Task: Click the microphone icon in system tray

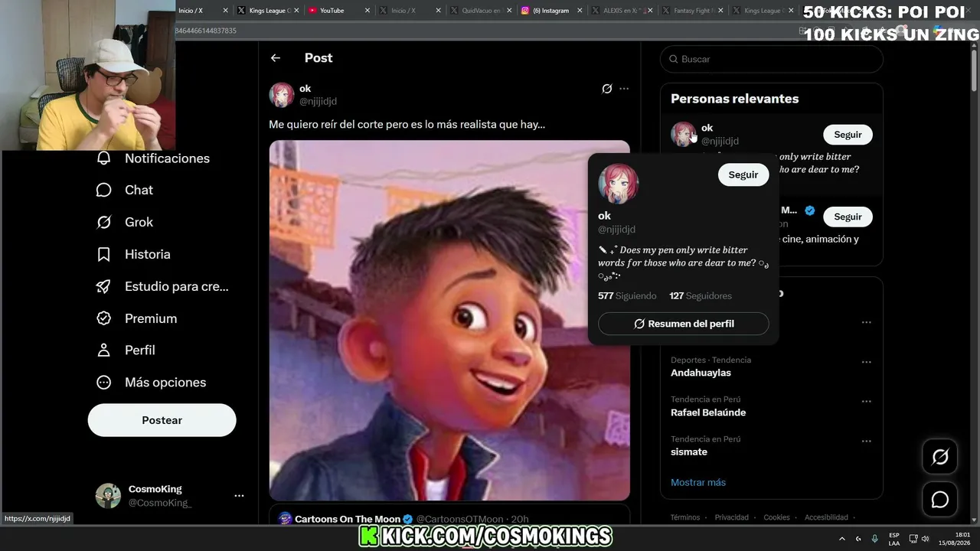Action: click(x=875, y=539)
